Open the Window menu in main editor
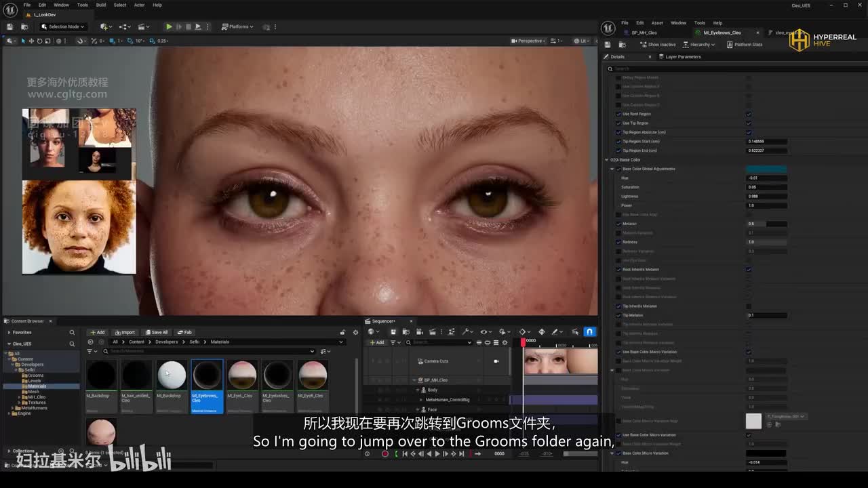The width and height of the screenshot is (868, 488). coord(61,5)
